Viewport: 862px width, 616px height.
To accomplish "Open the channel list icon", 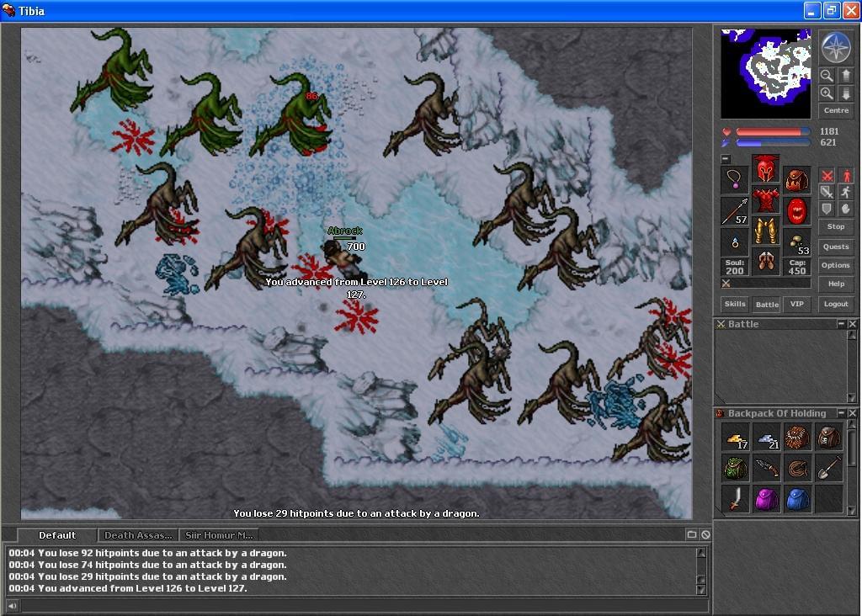I will pyautogui.click(x=692, y=534).
